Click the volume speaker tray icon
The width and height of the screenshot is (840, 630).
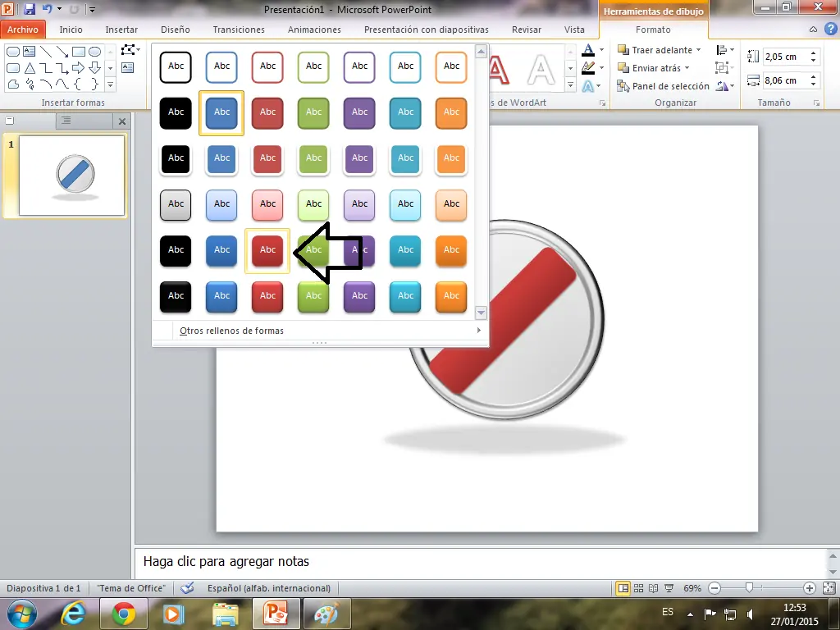[x=751, y=614]
